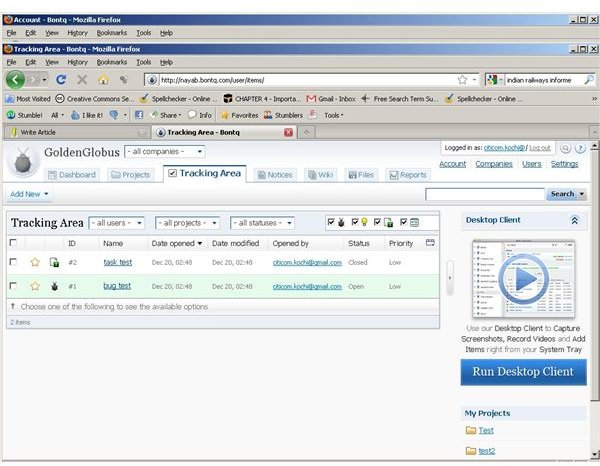Click the Facebook icon in toolbar
The width and height of the screenshot is (600, 466).
pos(139,115)
